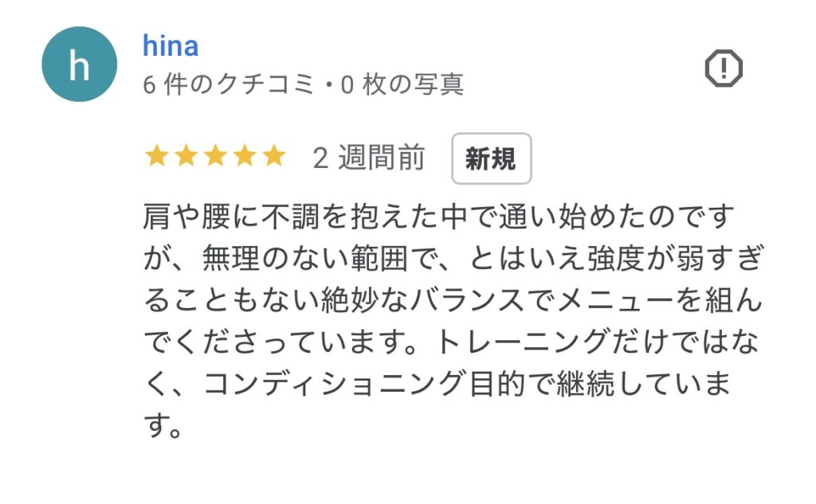
Task: Open the 0 枚の写真 photo count
Action: coord(402,84)
